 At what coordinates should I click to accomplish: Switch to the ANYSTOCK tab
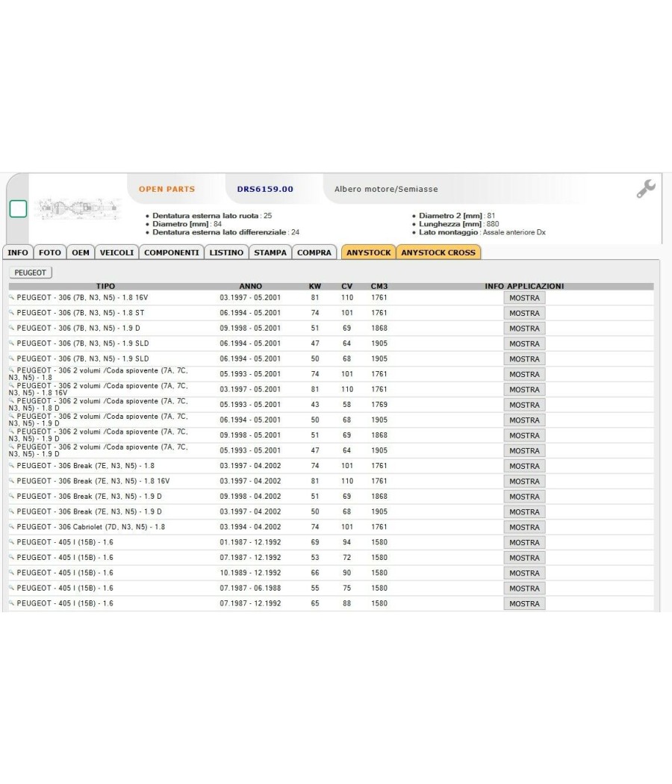369,252
